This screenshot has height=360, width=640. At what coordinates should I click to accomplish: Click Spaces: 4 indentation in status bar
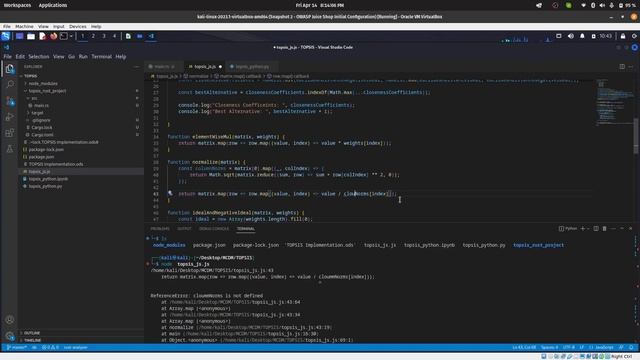coord(549,347)
